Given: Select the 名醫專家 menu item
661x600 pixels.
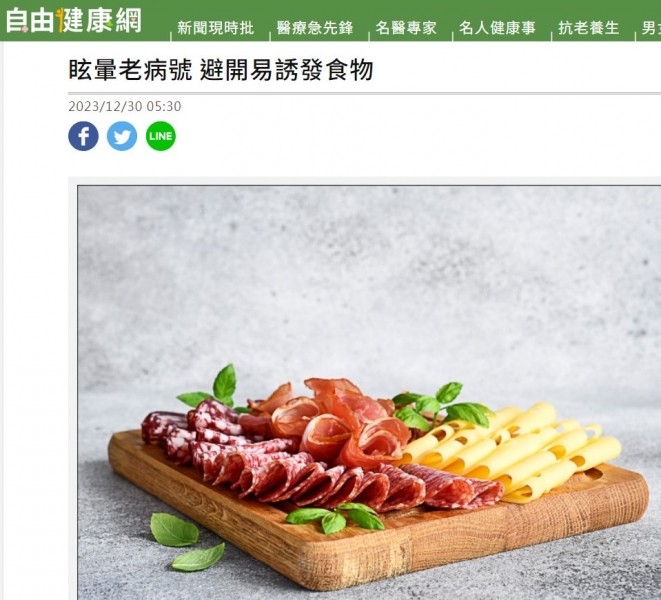Looking at the screenshot, I should click(x=406, y=28).
